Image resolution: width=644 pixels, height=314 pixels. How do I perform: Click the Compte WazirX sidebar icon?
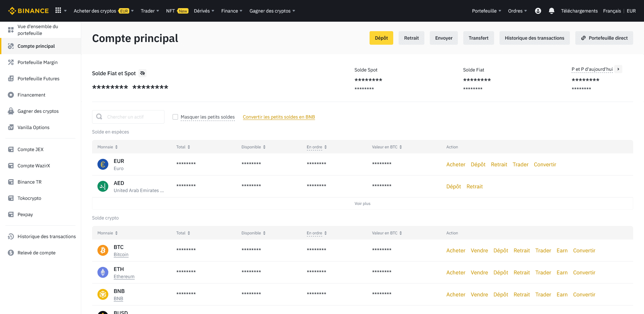(x=11, y=166)
